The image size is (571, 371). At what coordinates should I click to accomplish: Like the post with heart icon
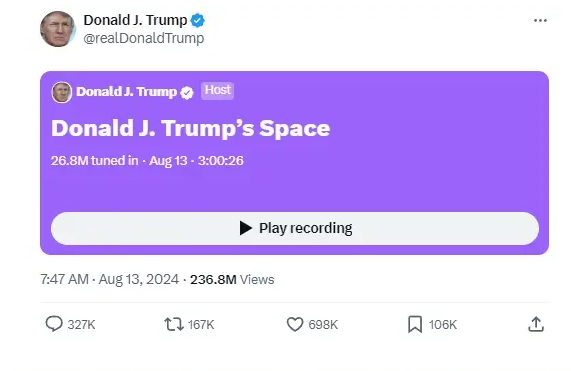[295, 324]
